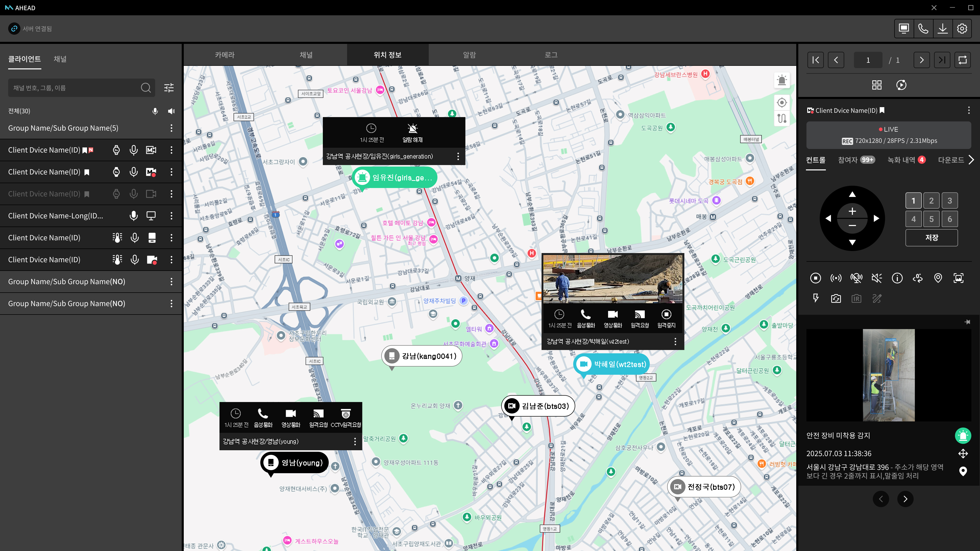
Task: Unmute the speaker next to 전체(30)
Action: (x=171, y=111)
